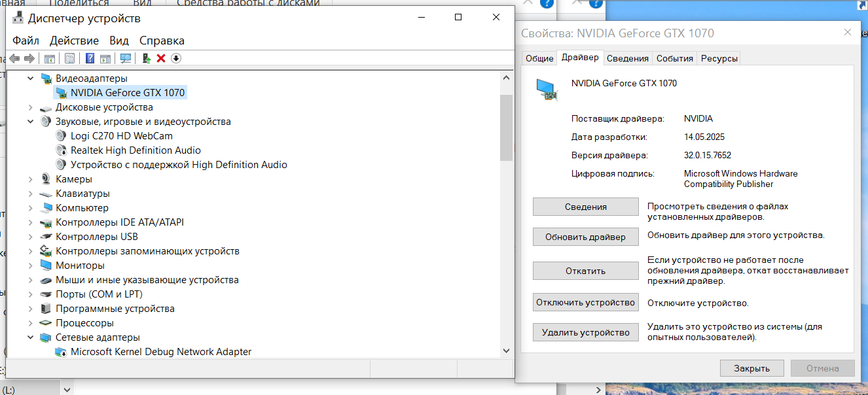Click the Контроллеры запоминающих устройств icon
This screenshot has width=868, height=395.
pyautogui.click(x=46, y=251)
